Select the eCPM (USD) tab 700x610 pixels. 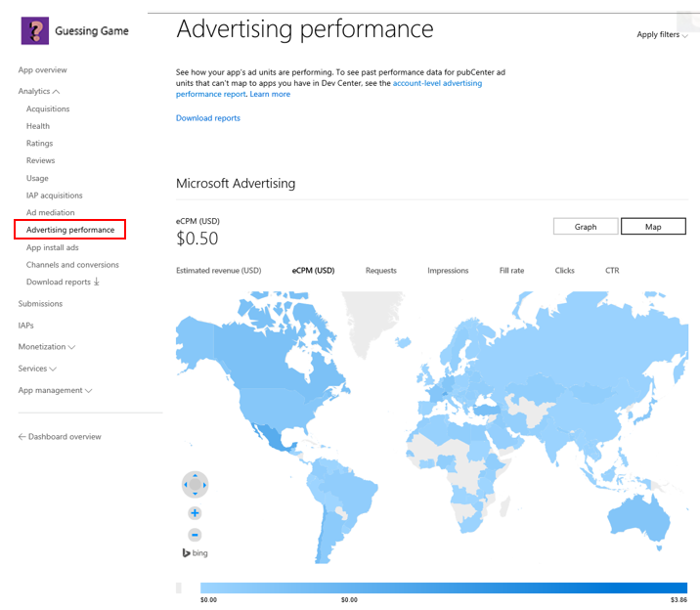click(x=314, y=271)
